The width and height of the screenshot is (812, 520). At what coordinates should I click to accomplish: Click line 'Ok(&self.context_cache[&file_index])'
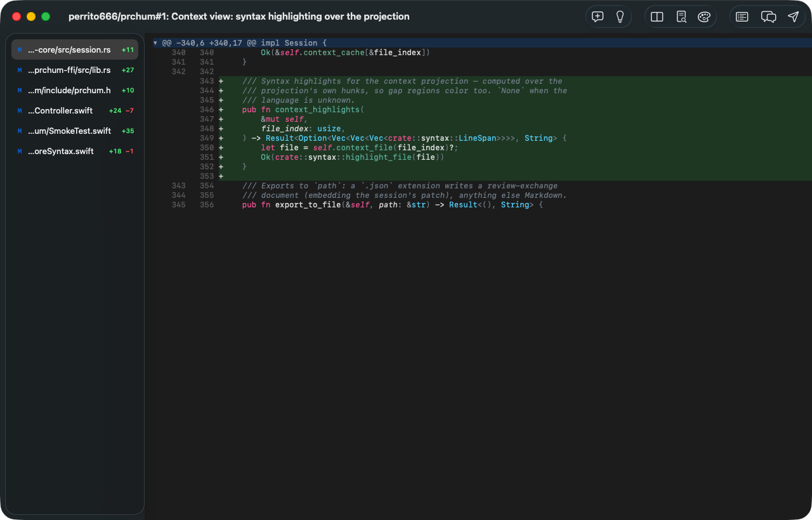click(345, 53)
